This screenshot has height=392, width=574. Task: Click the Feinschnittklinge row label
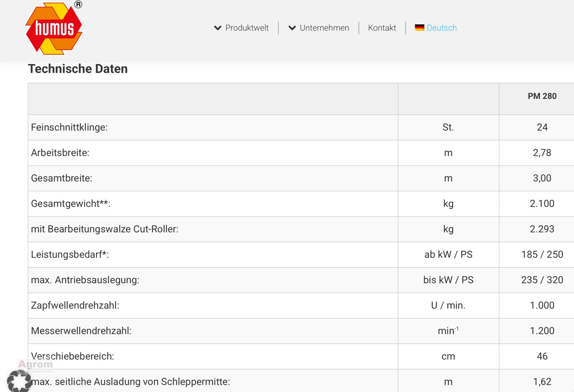pos(69,127)
